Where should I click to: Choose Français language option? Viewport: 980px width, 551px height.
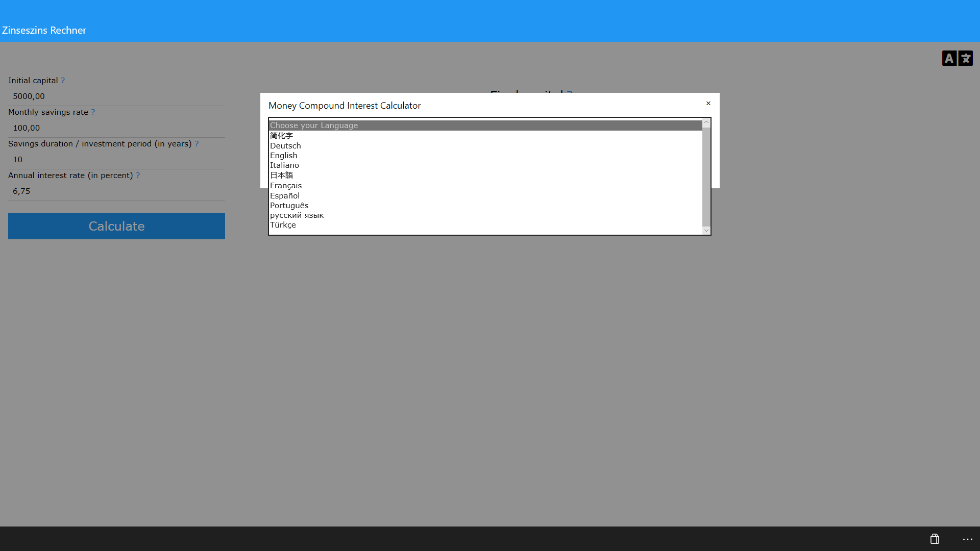pyautogui.click(x=285, y=186)
